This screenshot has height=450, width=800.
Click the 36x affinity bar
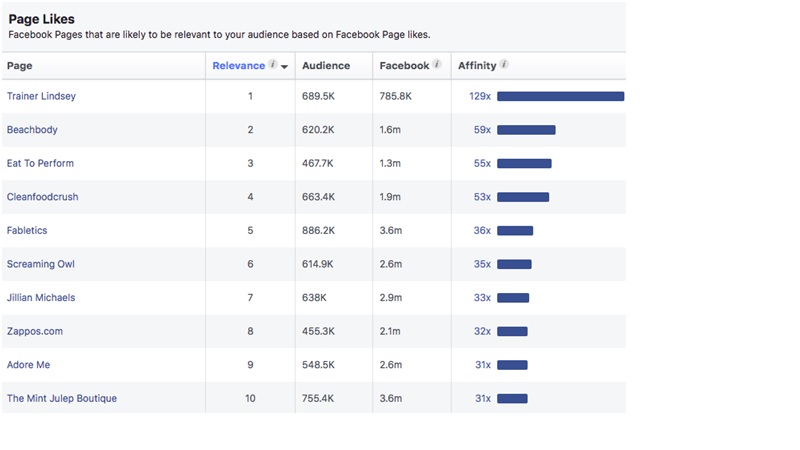pyautogui.click(x=515, y=231)
